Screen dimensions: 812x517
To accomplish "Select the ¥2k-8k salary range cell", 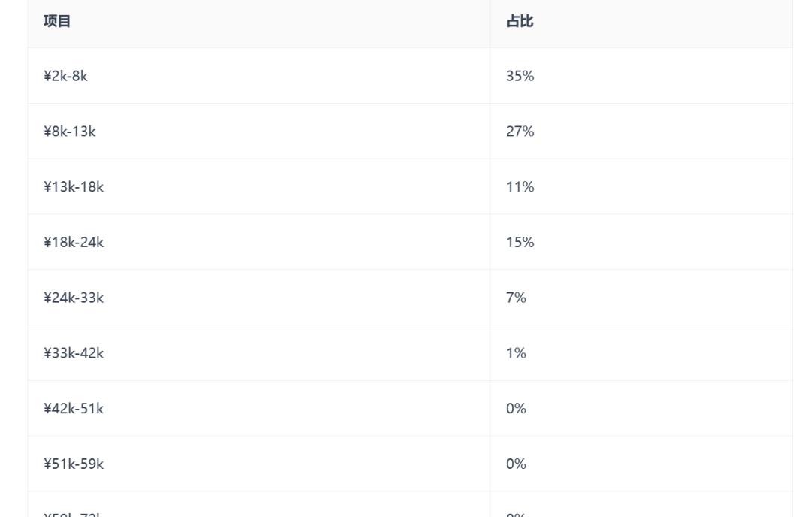I will [x=65, y=76].
